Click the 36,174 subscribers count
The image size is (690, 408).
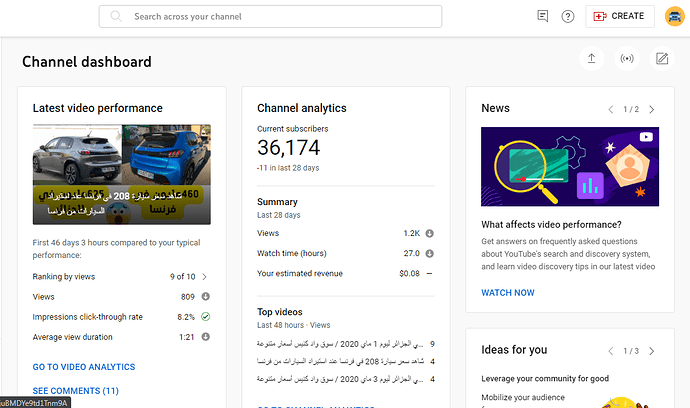pyautogui.click(x=289, y=147)
